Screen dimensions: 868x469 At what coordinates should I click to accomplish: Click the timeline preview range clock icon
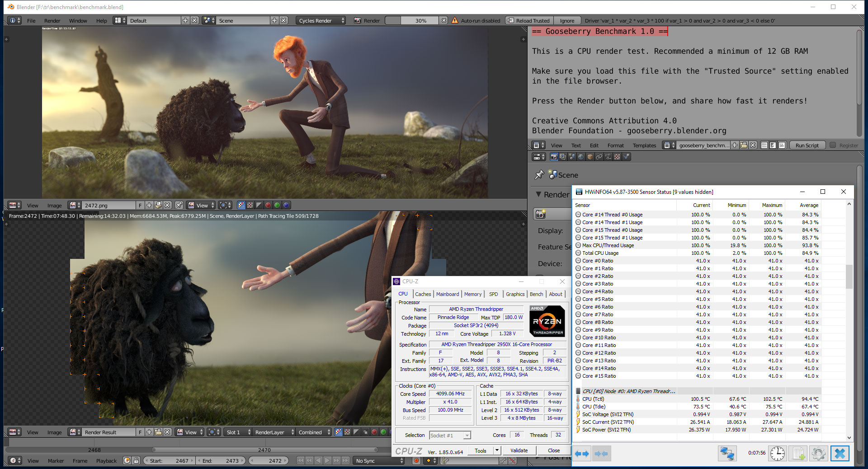(x=127, y=460)
